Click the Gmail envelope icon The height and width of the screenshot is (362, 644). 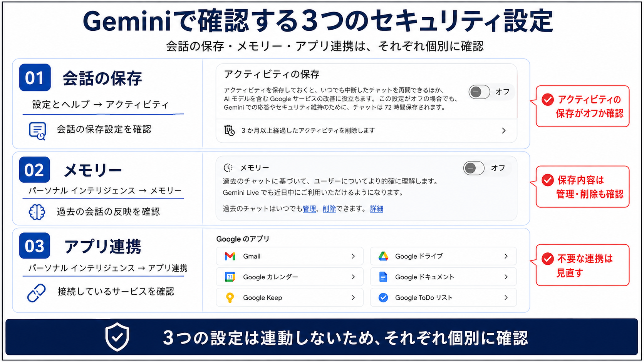coord(230,256)
